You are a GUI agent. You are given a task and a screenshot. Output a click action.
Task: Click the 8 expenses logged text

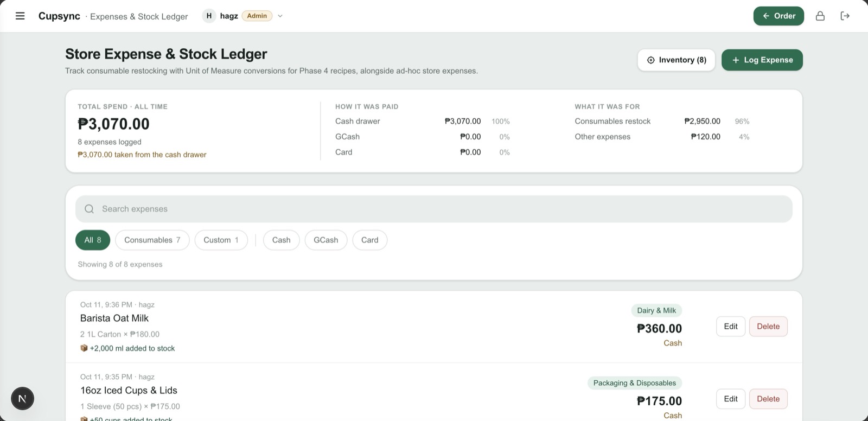(x=110, y=142)
